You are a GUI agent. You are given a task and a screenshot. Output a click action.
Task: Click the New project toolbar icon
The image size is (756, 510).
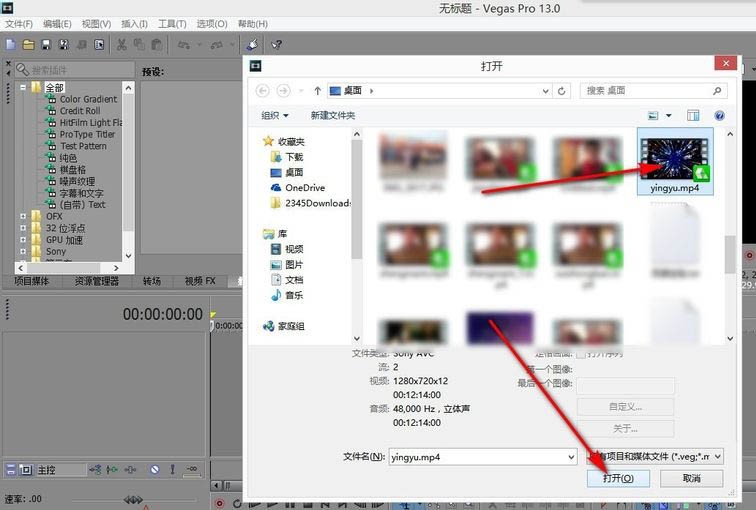pyautogui.click(x=11, y=45)
